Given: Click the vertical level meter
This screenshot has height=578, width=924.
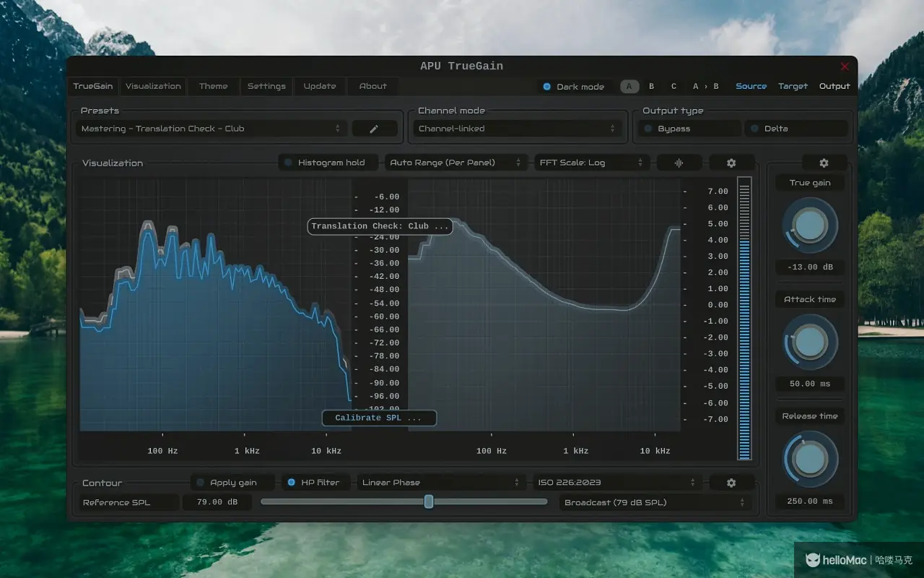Looking at the screenshot, I should pyautogui.click(x=744, y=319).
